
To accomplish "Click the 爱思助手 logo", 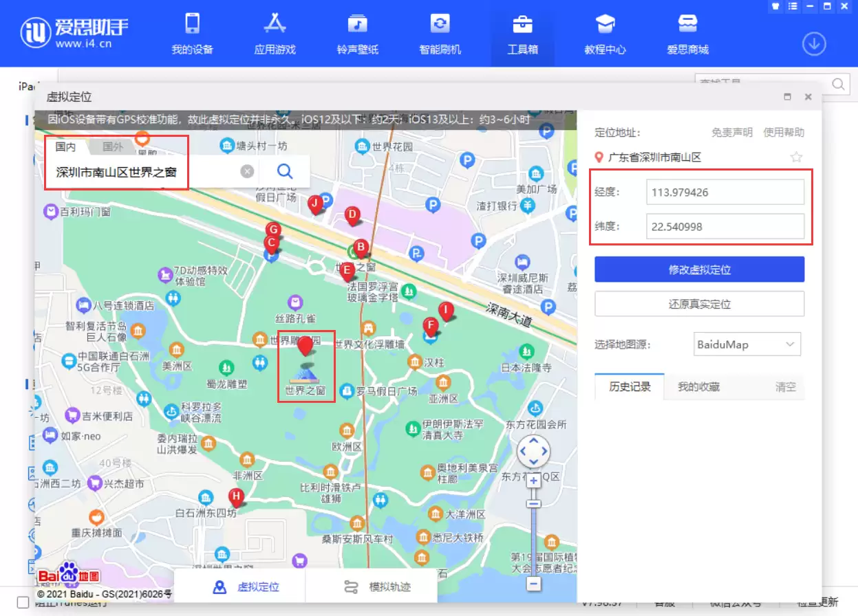I will pyautogui.click(x=74, y=32).
